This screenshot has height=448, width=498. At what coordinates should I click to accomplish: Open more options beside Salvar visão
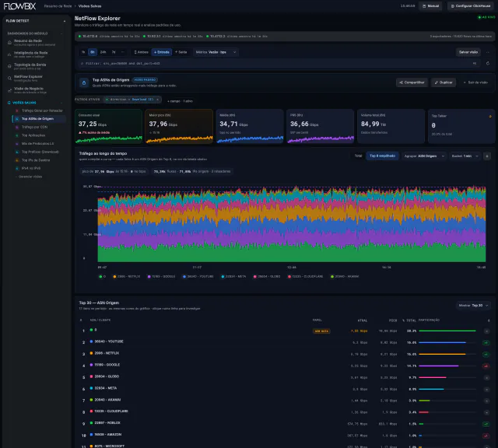[x=488, y=52]
